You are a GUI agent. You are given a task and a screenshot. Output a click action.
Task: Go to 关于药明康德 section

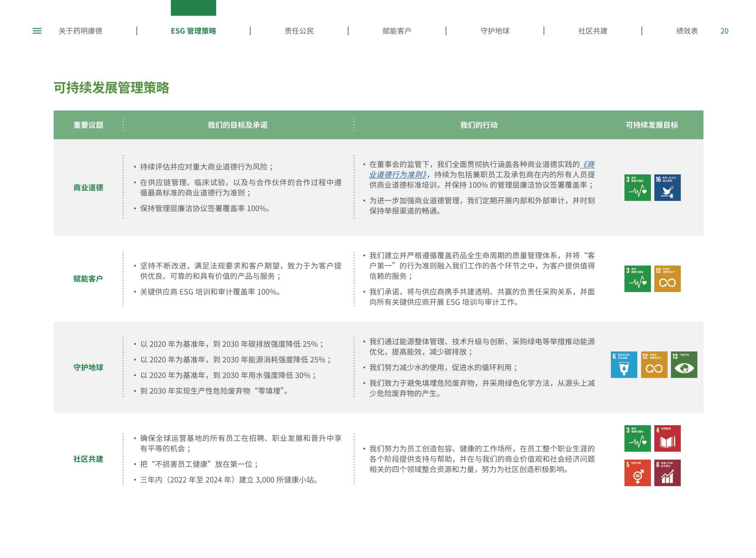coord(81,31)
